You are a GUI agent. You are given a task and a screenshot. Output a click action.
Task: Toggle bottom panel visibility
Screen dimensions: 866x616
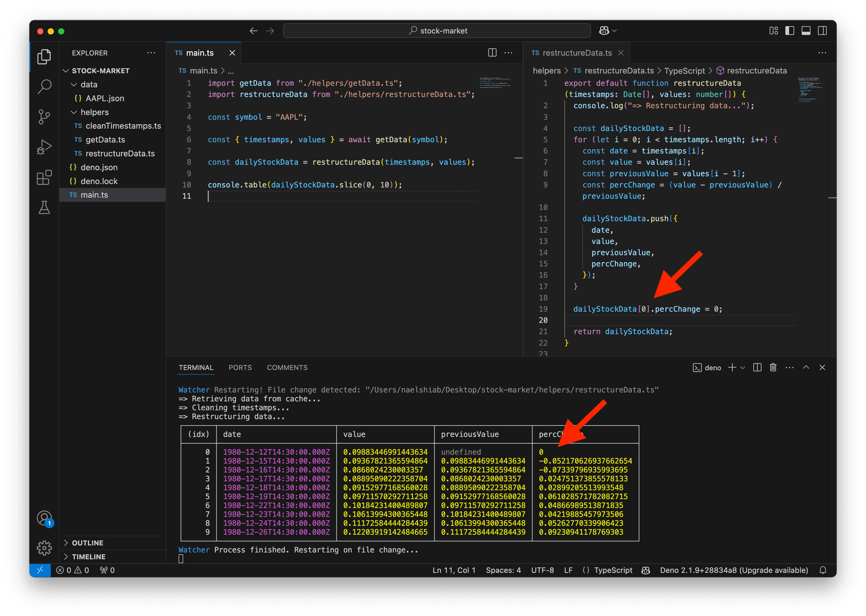click(806, 31)
